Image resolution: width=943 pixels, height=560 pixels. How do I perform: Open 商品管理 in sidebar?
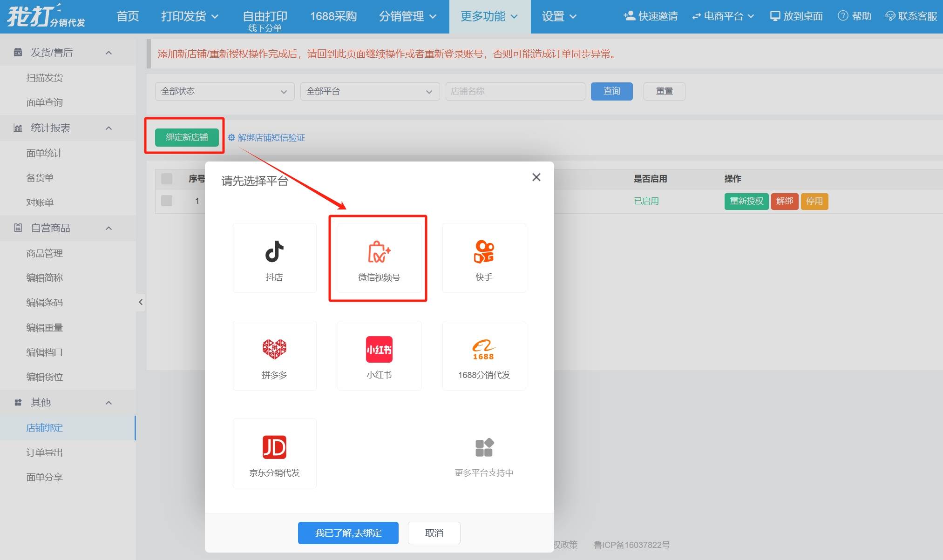tap(44, 253)
